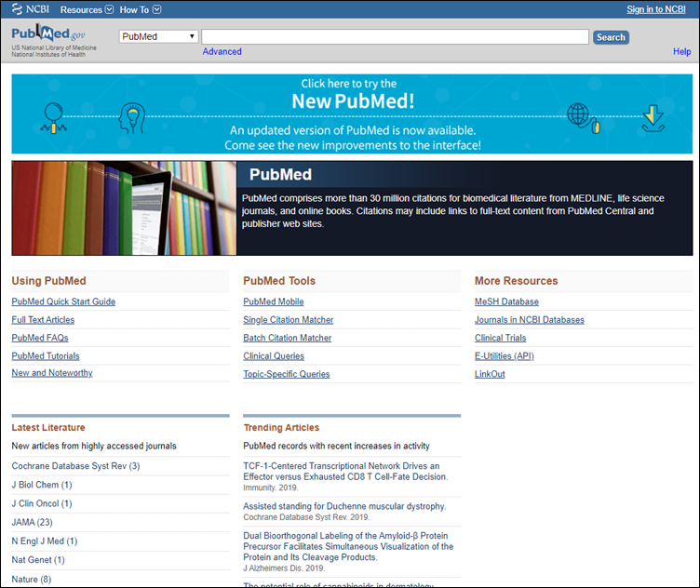Click the globe with mouse banner icon
The height and width of the screenshot is (588, 700).
click(584, 118)
